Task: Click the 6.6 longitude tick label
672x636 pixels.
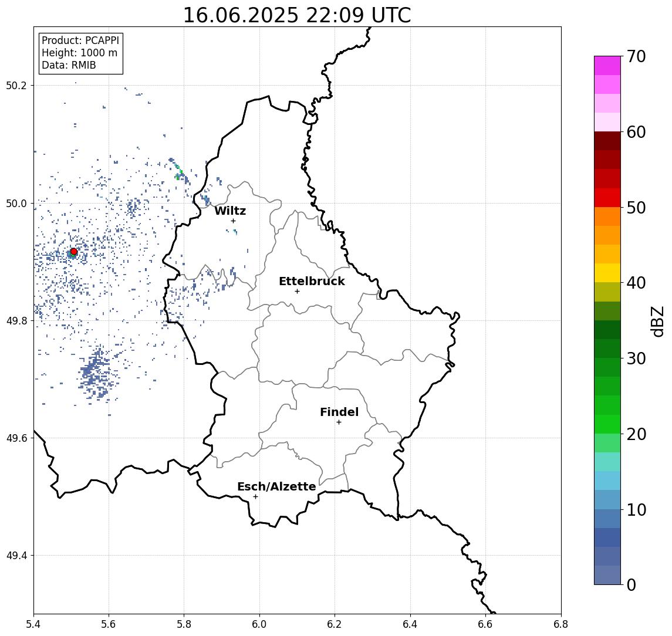Action: [485, 624]
